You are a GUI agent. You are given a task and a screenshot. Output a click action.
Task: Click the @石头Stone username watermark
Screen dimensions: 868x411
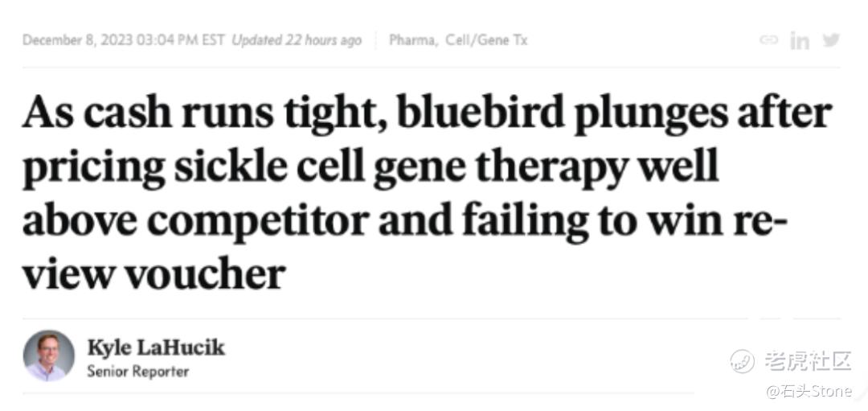tap(808, 391)
